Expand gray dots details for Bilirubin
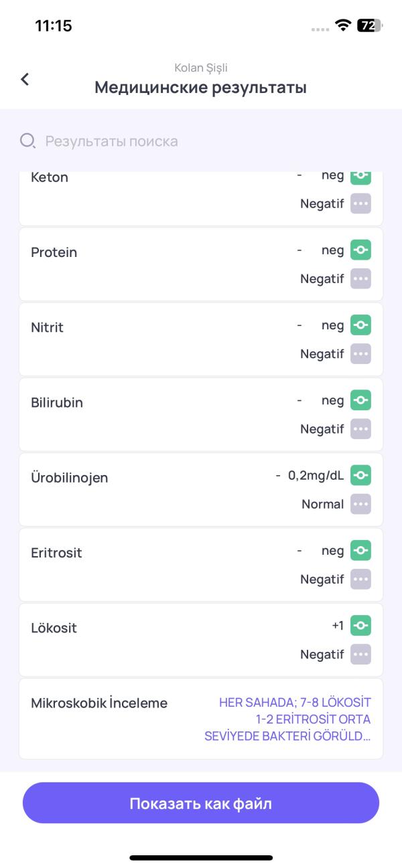Screen dimensions: 402x868 pos(360,428)
